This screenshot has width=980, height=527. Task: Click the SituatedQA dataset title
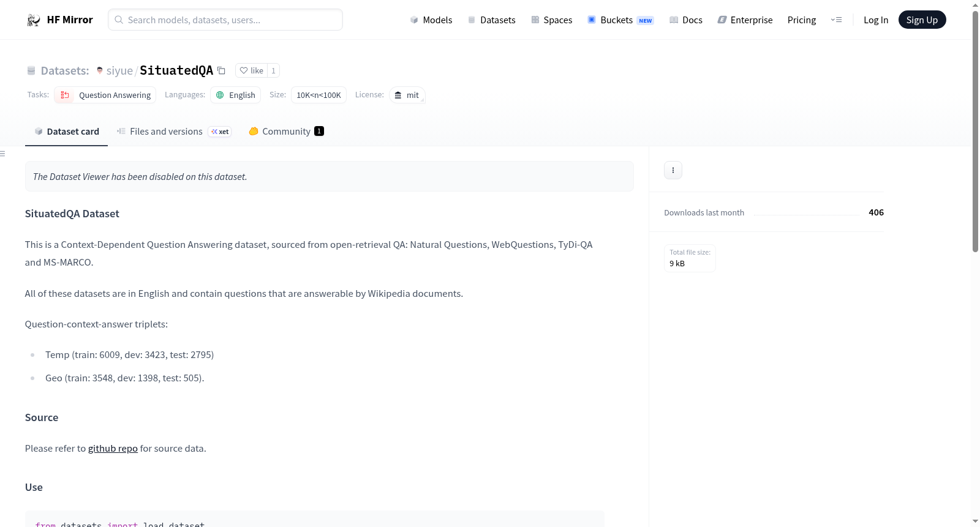point(176,70)
